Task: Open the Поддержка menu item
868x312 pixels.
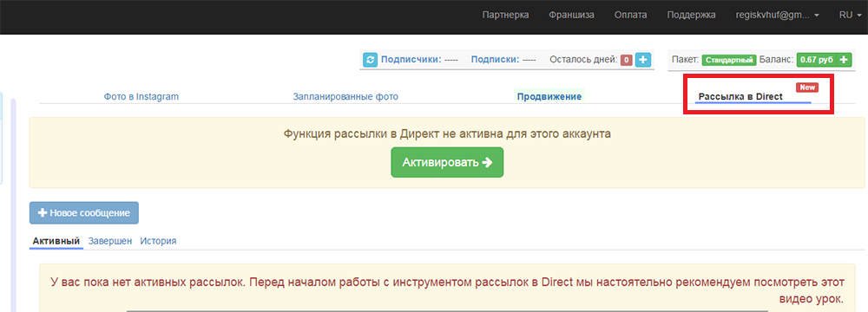Action: 691,16
